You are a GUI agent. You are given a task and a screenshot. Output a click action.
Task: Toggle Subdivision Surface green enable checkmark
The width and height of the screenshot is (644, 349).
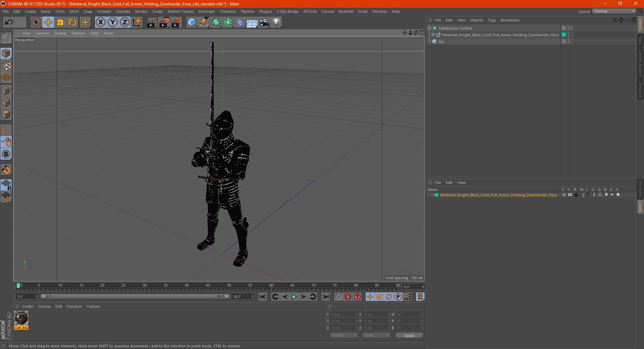pos(572,28)
